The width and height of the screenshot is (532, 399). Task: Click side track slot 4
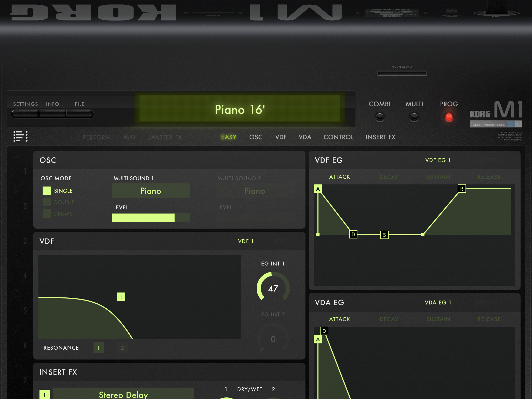click(21, 276)
